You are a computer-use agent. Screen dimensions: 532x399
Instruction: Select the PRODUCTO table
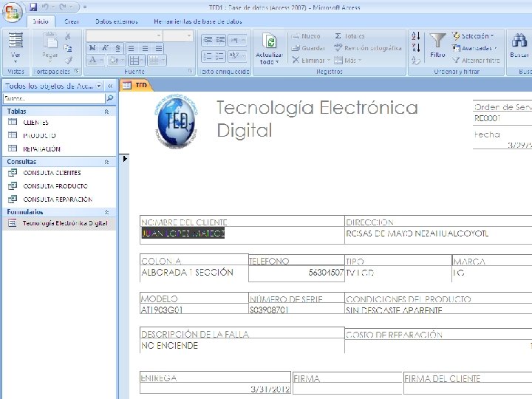(59, 135)
